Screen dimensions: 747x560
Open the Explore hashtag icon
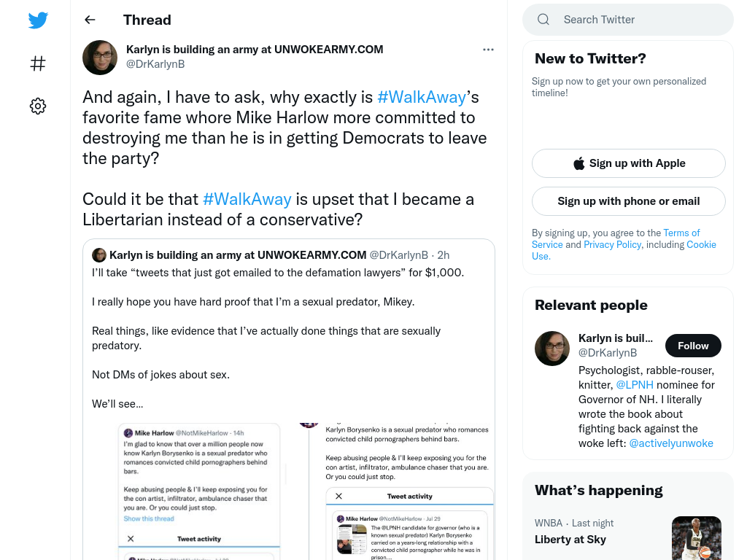click(x=38, y=63)
